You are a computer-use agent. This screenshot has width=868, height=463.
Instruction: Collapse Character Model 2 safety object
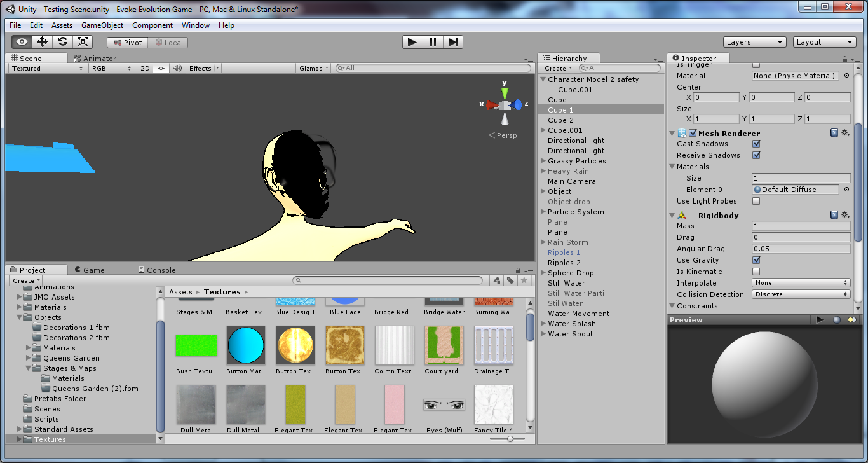(x=543, y=79)
